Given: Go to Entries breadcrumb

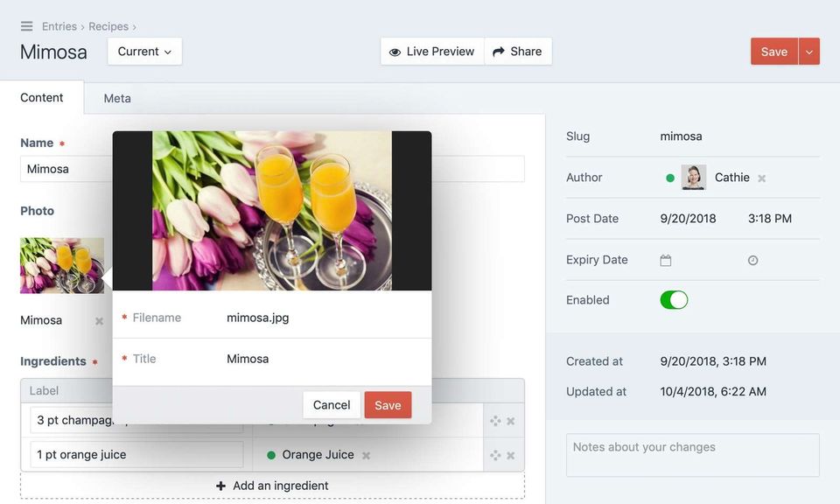Looking at the screenshot, I should 59,26.
